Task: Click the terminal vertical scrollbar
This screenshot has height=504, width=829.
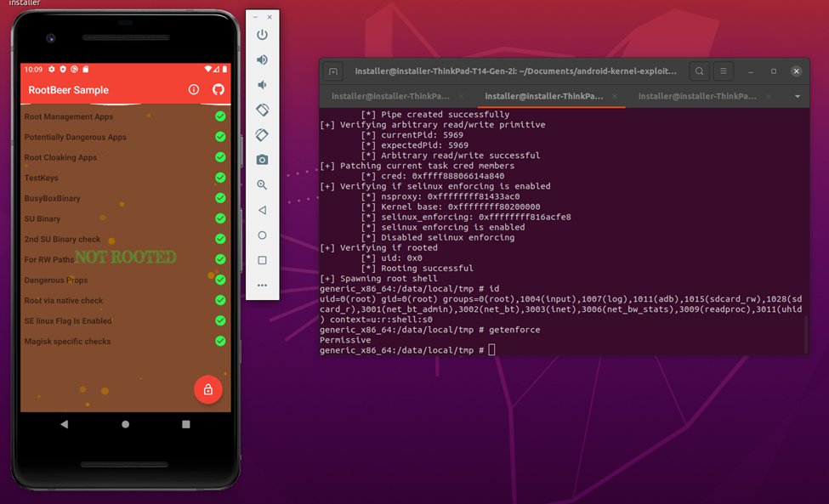Action: (806, 333)
